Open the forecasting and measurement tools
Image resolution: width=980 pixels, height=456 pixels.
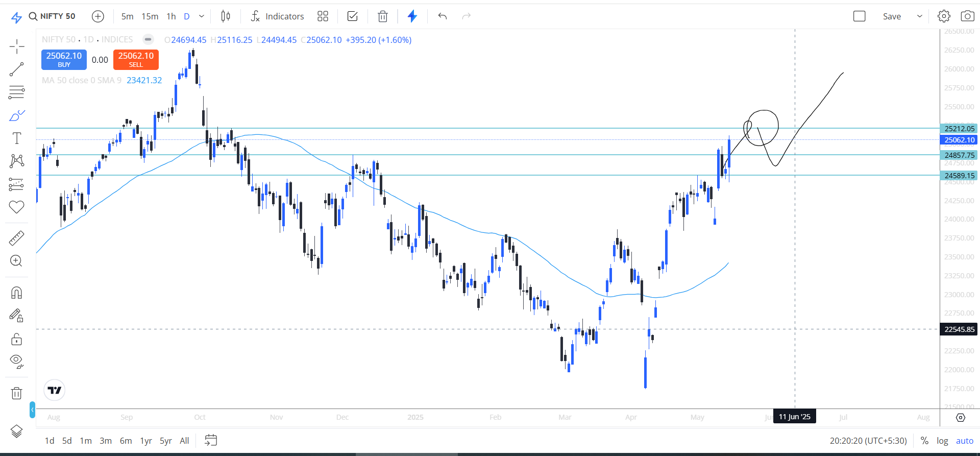17,184
